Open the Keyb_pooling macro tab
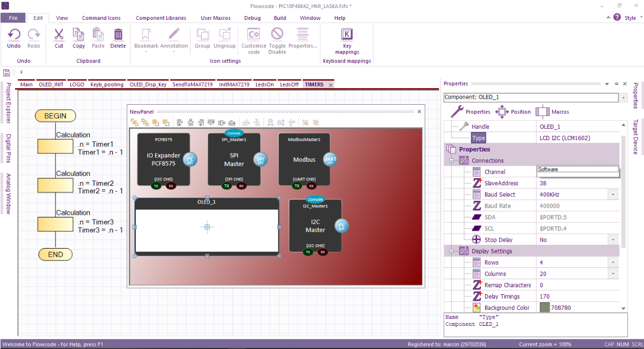This screenshot has height=349, width=644. click(x=107, y=84)
